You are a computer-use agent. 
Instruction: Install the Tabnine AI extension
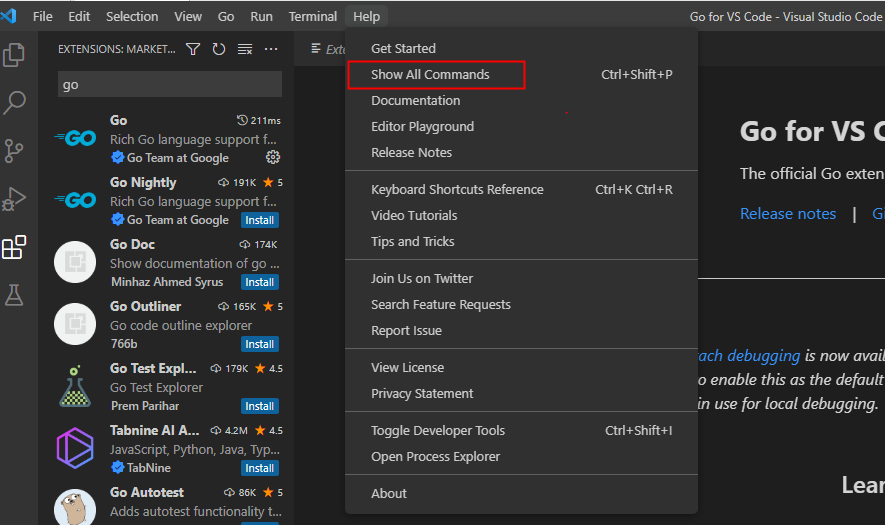coord(260,469)
